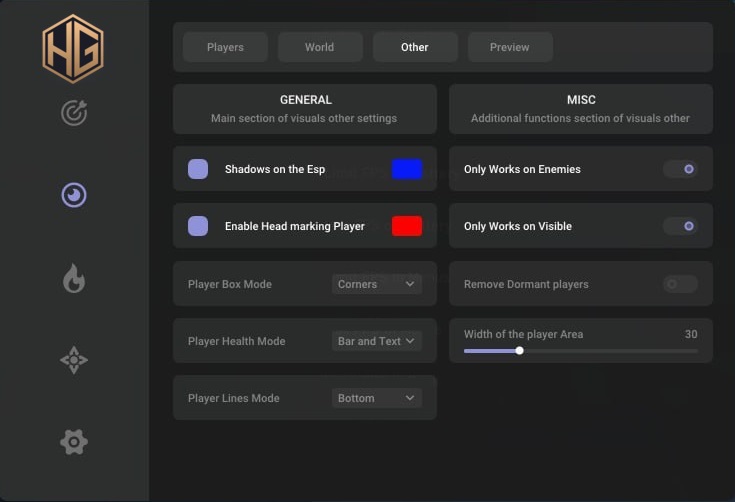Image resolution: width=735 pixels, height=502 pixels.
Task: Click the red Head marking color swatch
Action: [407, 226]
